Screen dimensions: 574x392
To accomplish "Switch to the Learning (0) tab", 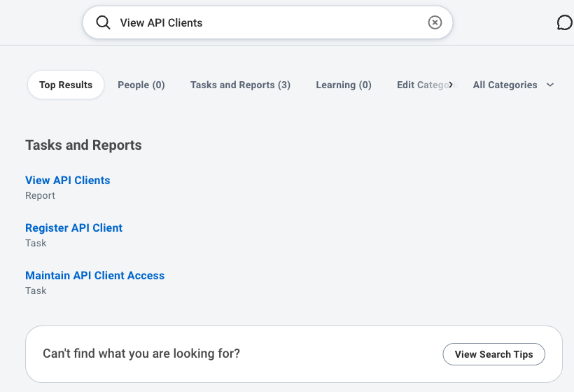I will pos(344,85).
